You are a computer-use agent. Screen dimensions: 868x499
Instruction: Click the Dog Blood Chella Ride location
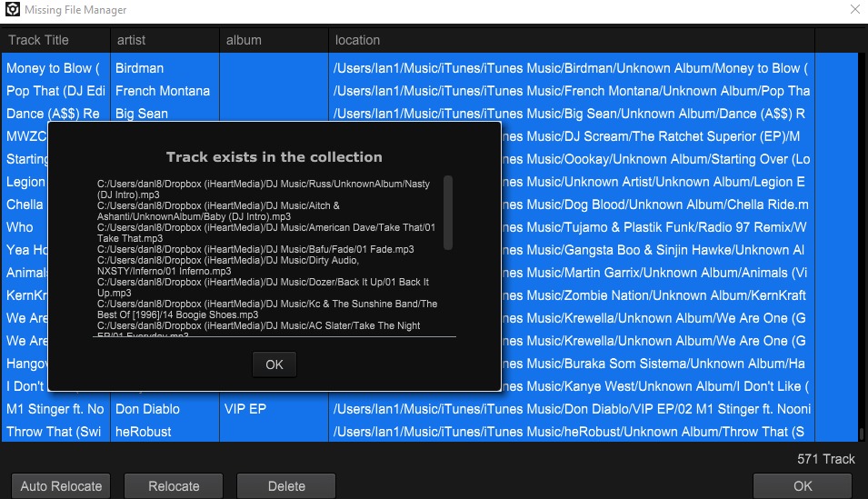point(655,205)
